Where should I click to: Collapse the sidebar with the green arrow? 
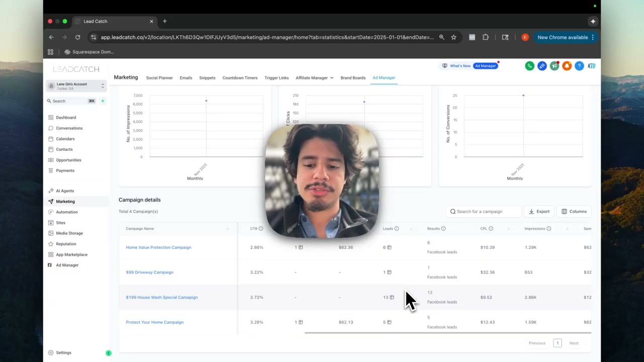click(108, 353)
